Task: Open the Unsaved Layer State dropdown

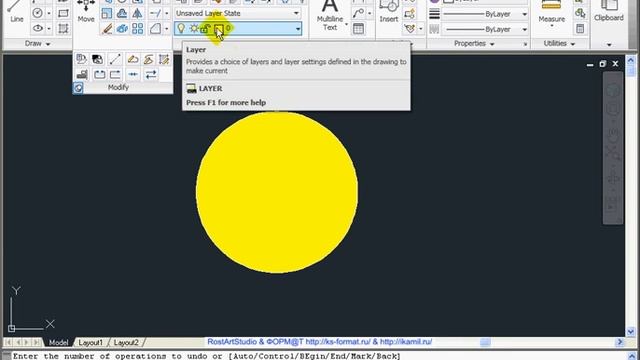Action: click(296, 13)
